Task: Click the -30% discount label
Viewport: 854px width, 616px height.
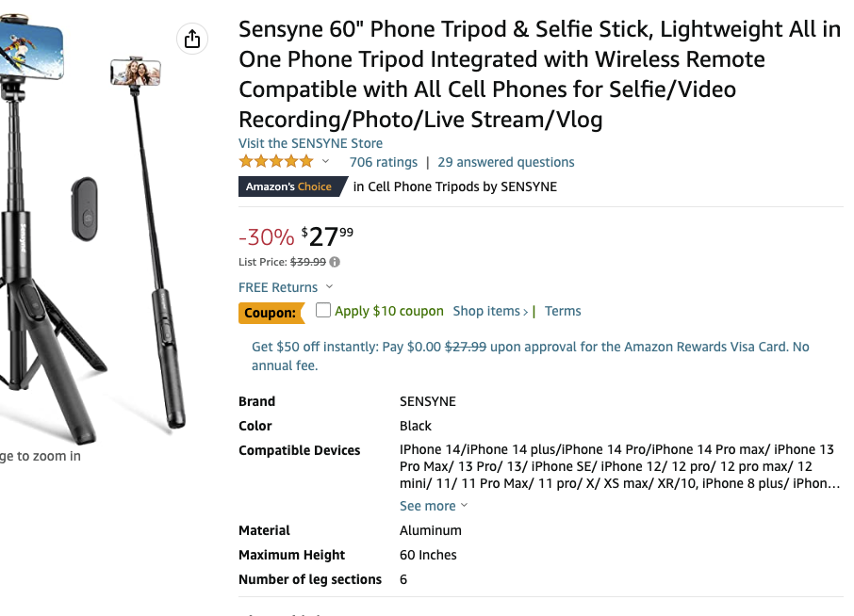Action: pos(268,238)
